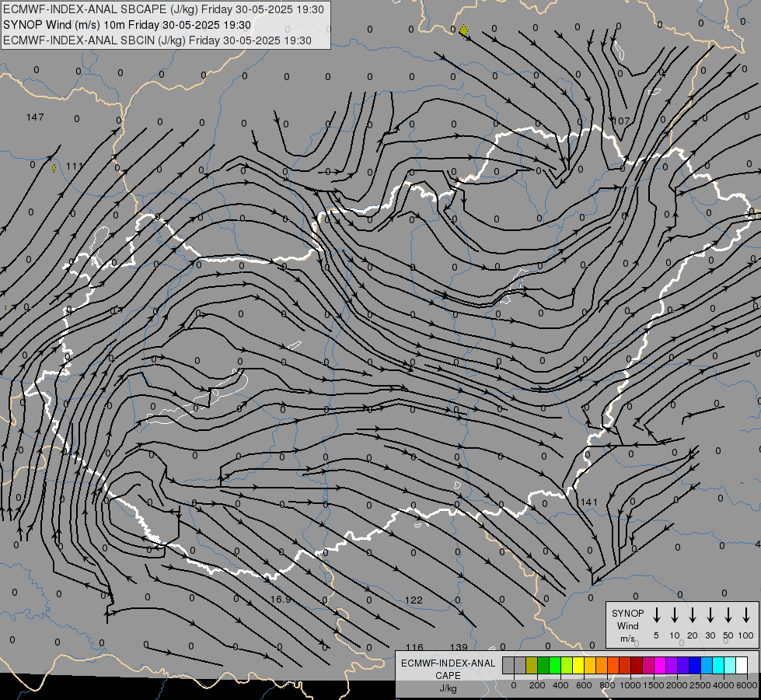The height and width of the screenshot is (700, 761).
Task: Click the 16.9 value on the map
Action: (x=281, y=600)
